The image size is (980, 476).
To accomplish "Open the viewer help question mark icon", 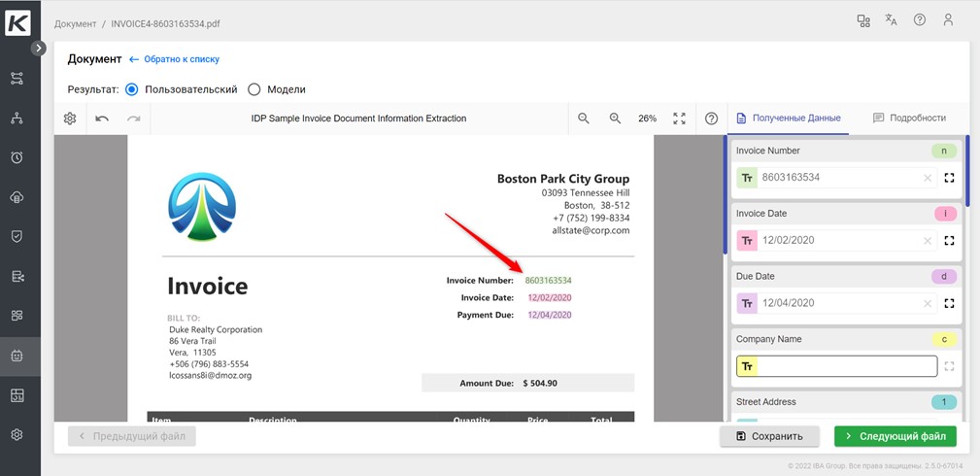I will (x=711, y=119).
